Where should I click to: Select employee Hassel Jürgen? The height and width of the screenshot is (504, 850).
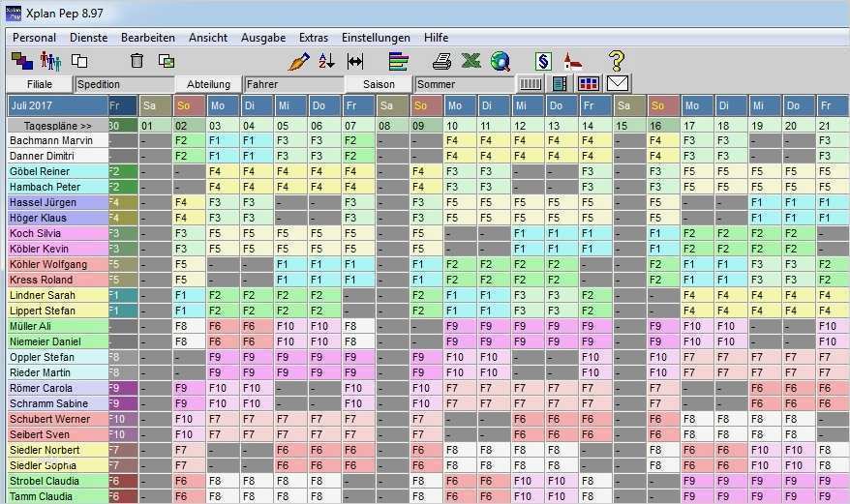pyautogui.click(x=57, y=202)
